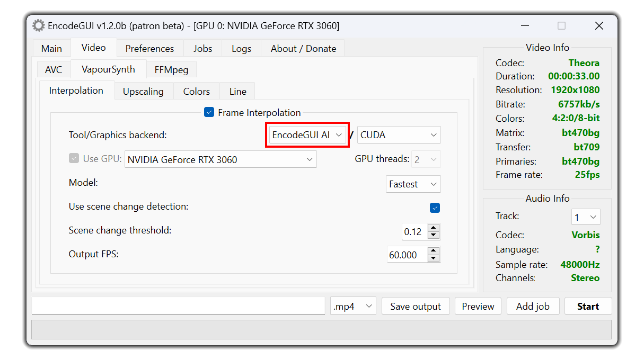
Task: Open the Model dropdown showing Fastest
Action: click(413, 184)
